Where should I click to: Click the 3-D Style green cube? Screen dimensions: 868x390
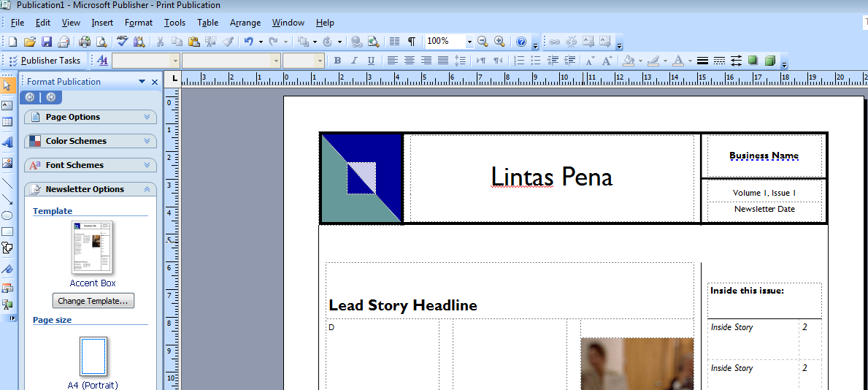(x=769, y=61)
